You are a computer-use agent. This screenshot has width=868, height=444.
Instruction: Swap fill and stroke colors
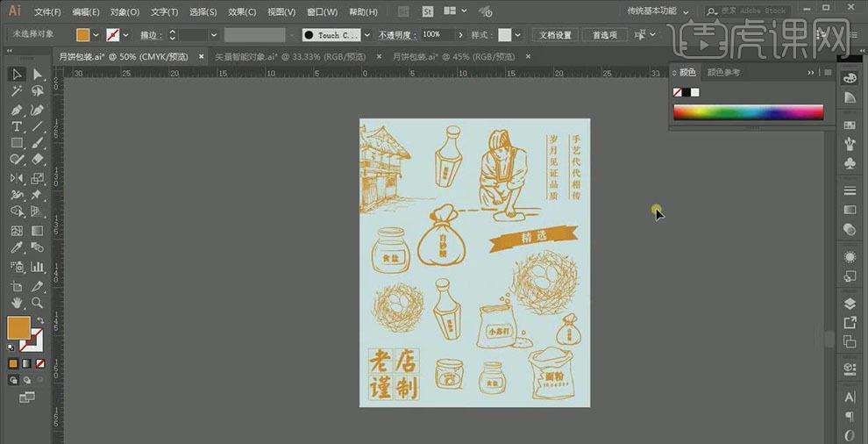tap(39, 321)
